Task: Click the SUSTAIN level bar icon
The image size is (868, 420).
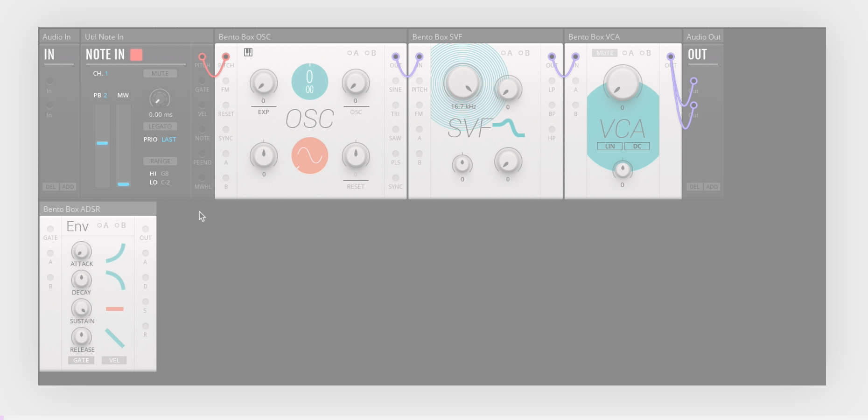Action: point(115,309)
